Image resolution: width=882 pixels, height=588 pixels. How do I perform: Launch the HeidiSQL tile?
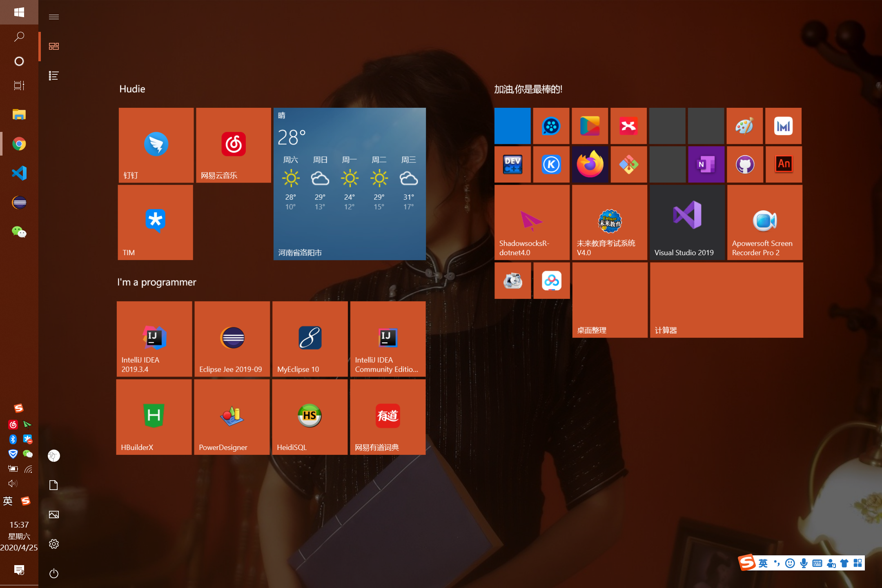(x=310, y=417)
